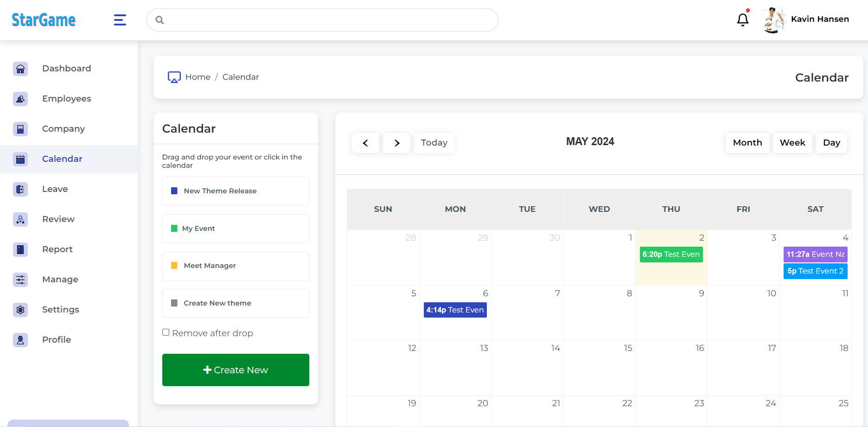Open the Kavin Hansen user profile menu
Viewport: 868px width, 427px height.
806,19
